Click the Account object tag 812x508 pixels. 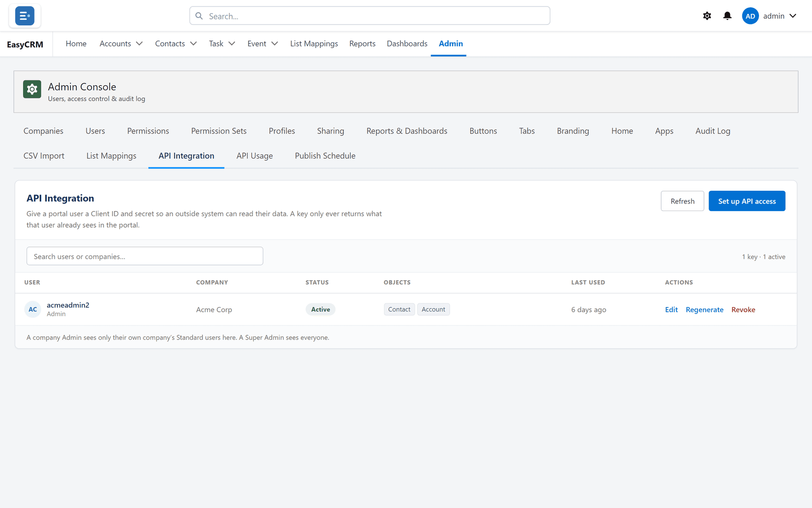433,309
